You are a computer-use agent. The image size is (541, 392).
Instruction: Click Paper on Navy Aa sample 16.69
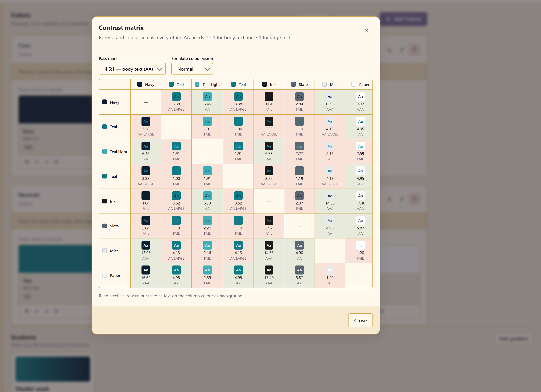[146, 270]
